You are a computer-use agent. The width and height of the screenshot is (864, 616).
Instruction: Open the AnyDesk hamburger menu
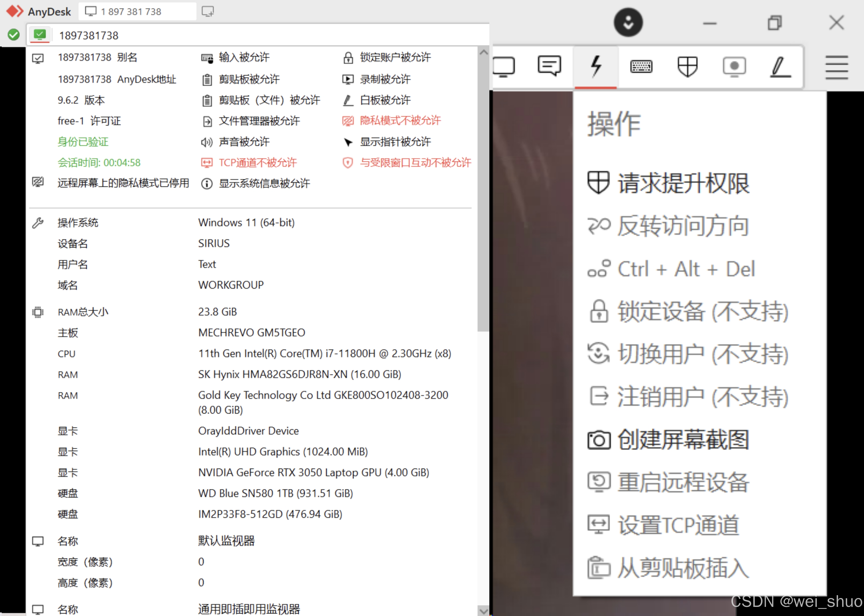pos(836,68)
